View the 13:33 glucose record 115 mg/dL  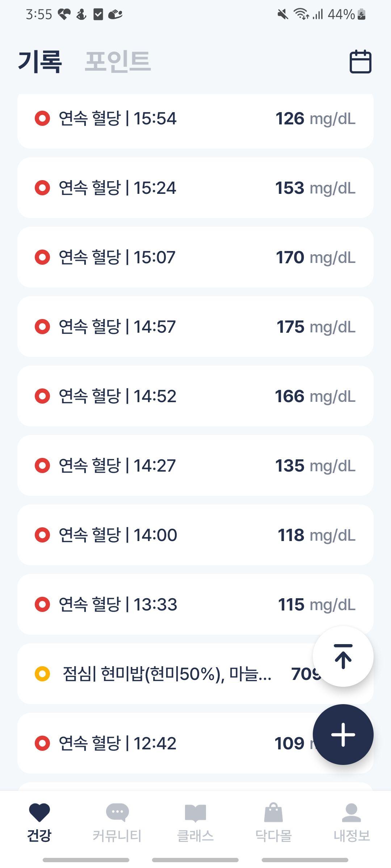tap(195, 604)
